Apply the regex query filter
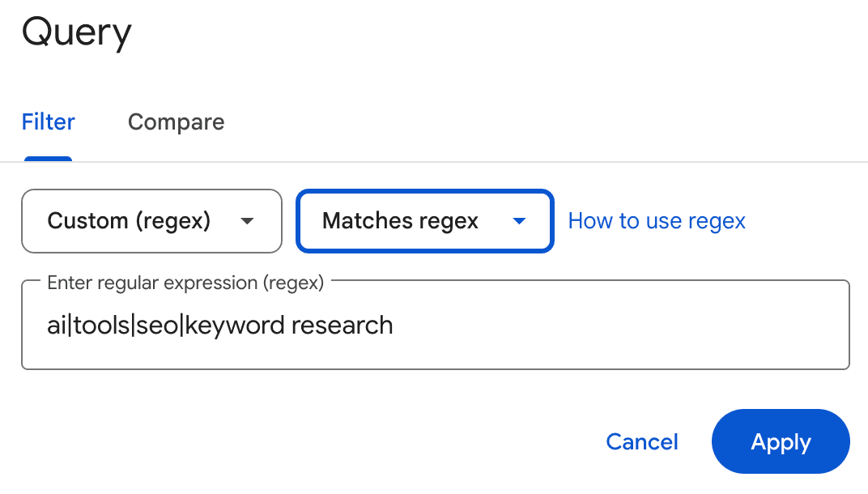This screenshot has height=494, width=868. [780, 441]
